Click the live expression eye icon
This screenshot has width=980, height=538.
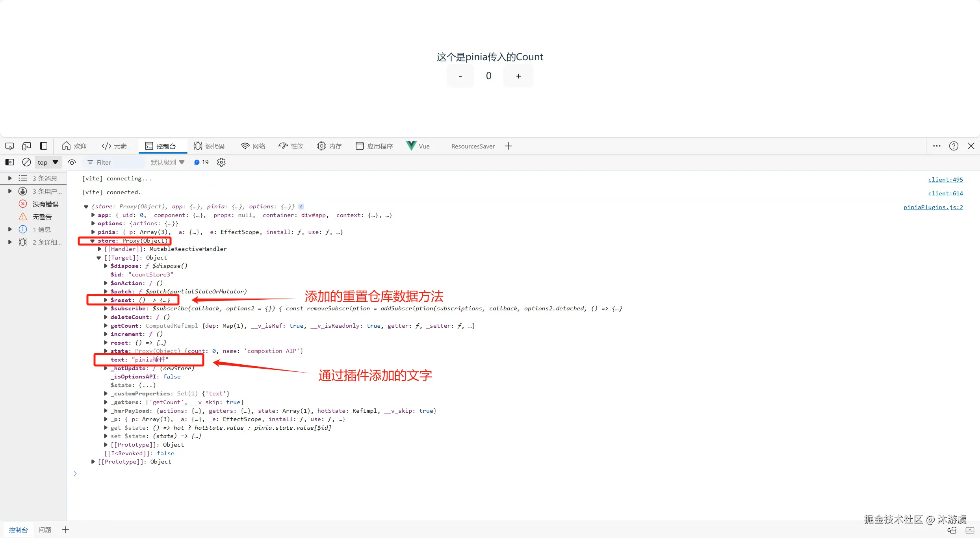72,162
